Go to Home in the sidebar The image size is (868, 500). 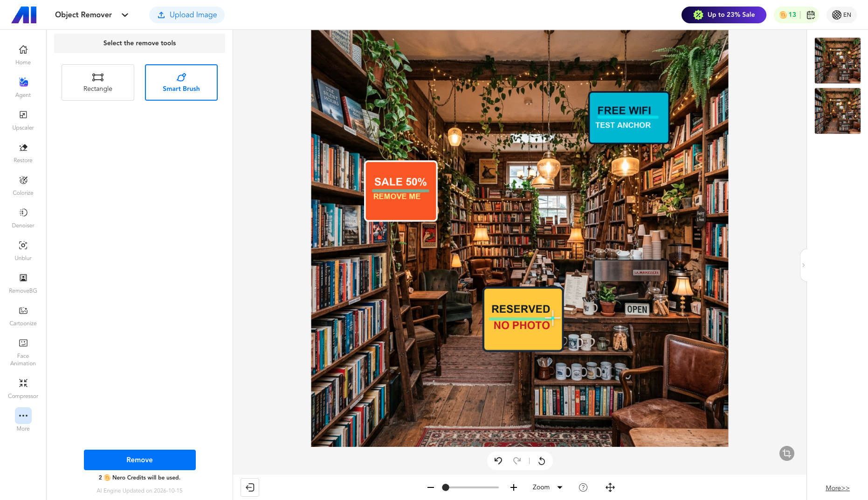(x=23, y=55)
